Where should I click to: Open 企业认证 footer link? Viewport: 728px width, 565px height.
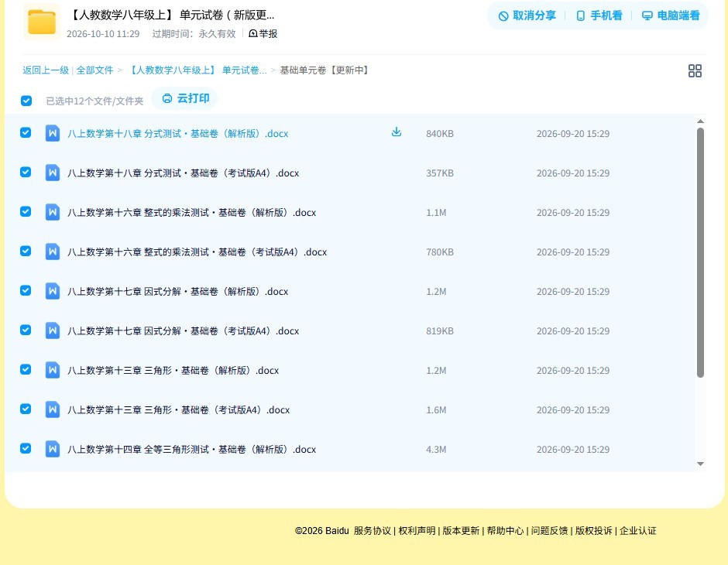click(x=638, y=531)
